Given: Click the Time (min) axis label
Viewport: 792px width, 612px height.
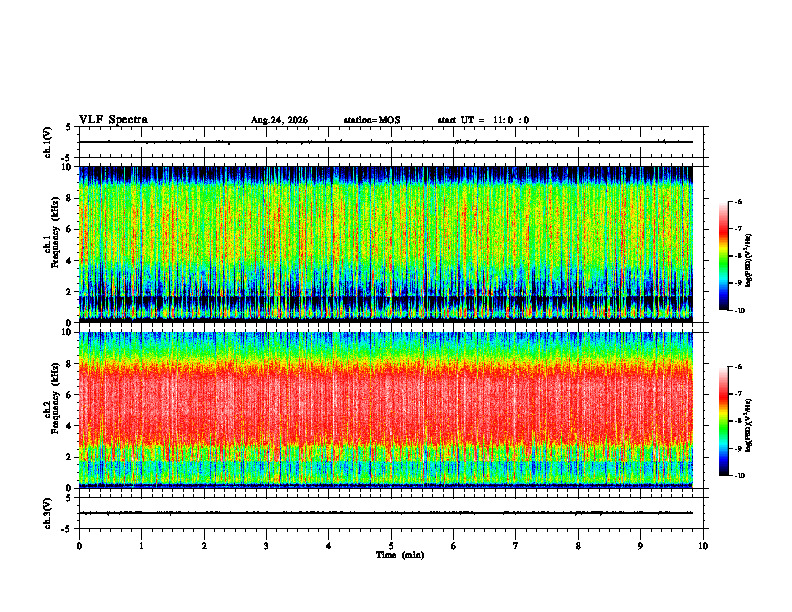Looking at the screenshot, I should click(x=400, y=555).
